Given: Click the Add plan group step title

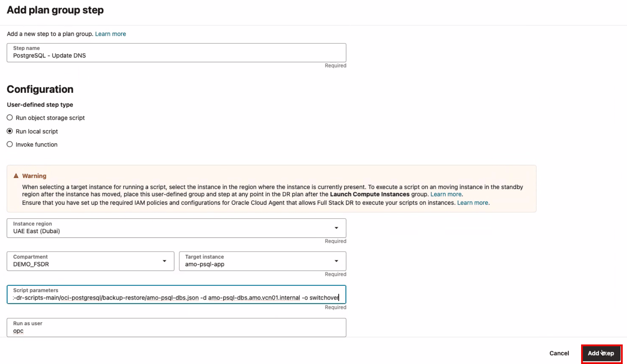Looking at the screenshot, I should pos(55,10).
